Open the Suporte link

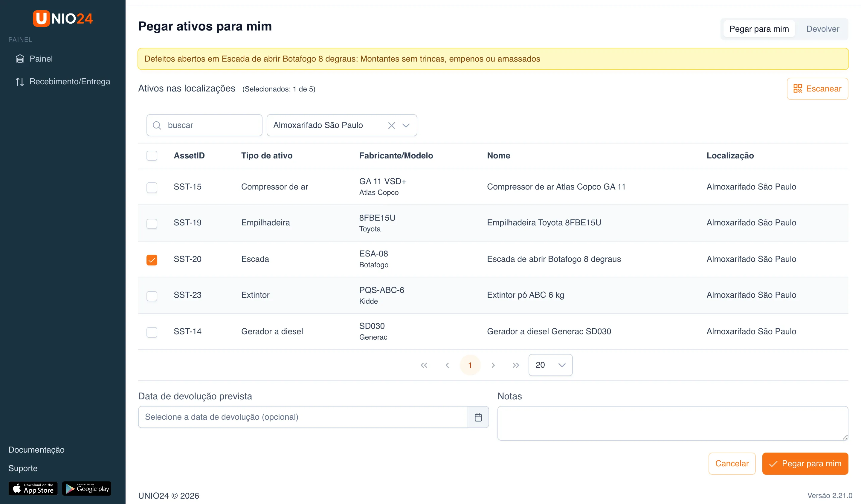(23, 468)
